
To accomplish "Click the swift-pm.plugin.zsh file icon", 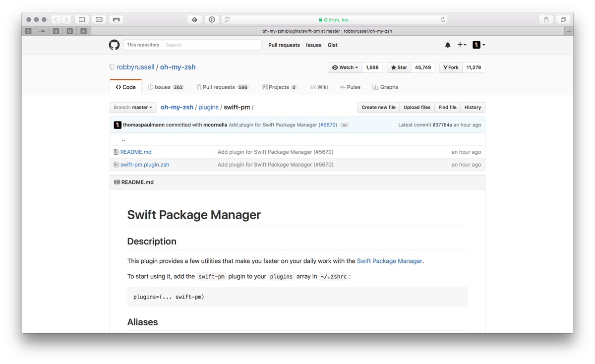I will pos(116,164).
